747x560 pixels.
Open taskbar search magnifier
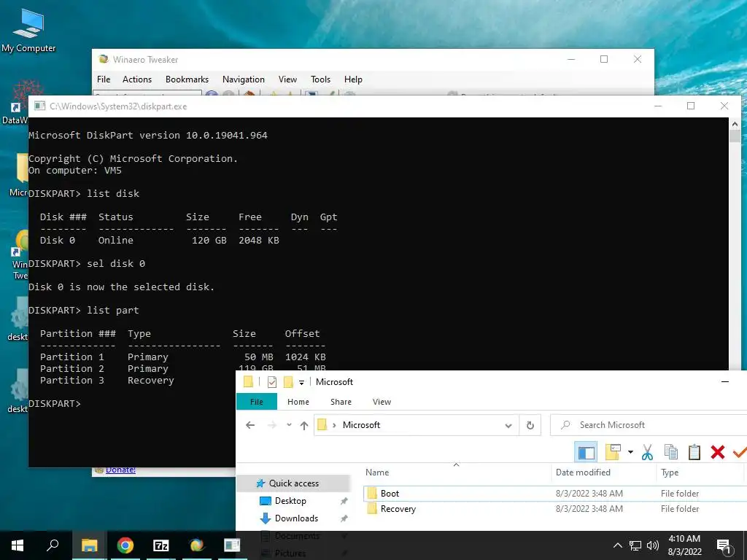(53, 545)
